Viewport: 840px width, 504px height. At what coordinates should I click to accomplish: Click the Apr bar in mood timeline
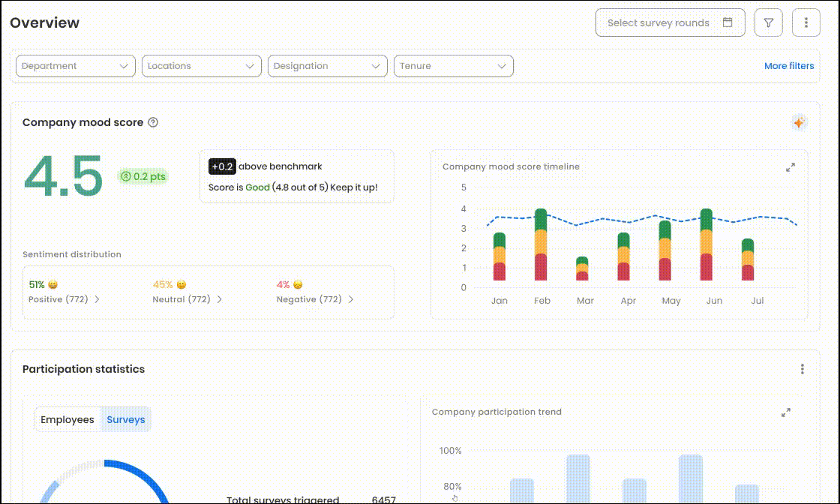pos(623,256)
